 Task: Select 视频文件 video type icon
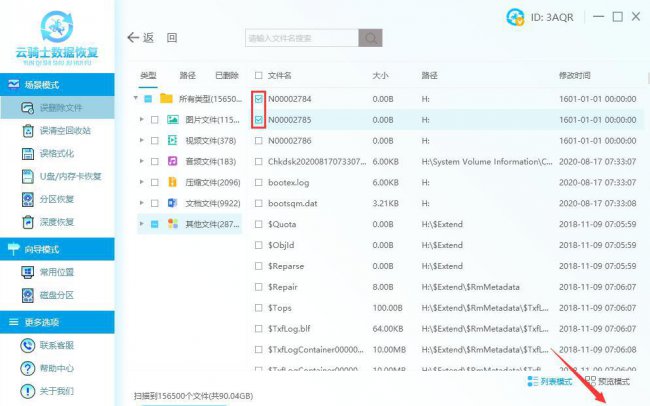(x=172, y=141)
